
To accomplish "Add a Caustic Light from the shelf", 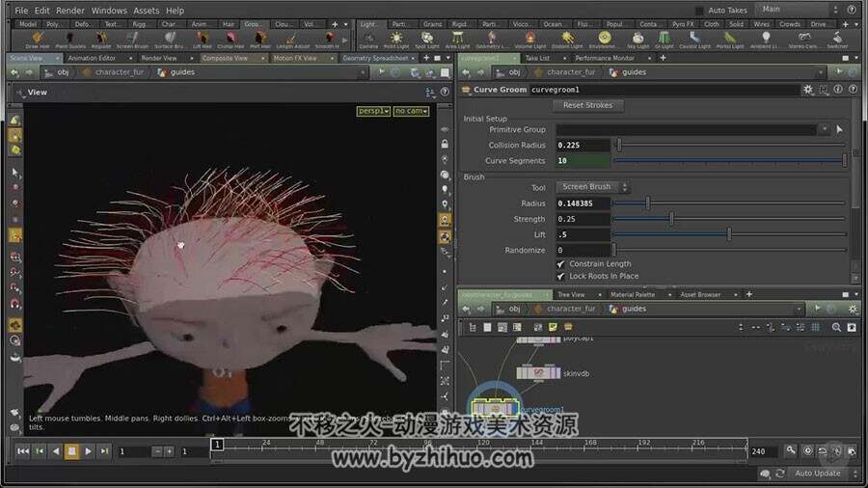I will click(694, 40).
